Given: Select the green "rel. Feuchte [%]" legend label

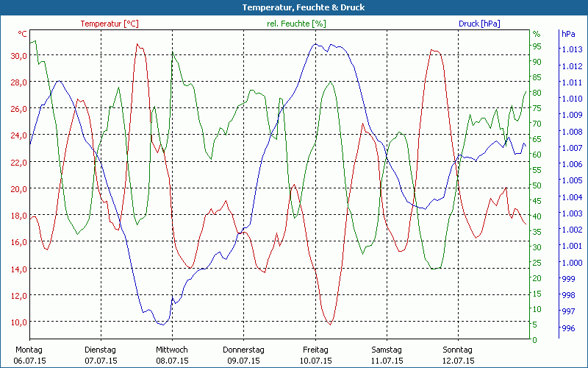Looking at the screenshot, I should (296, 24).
